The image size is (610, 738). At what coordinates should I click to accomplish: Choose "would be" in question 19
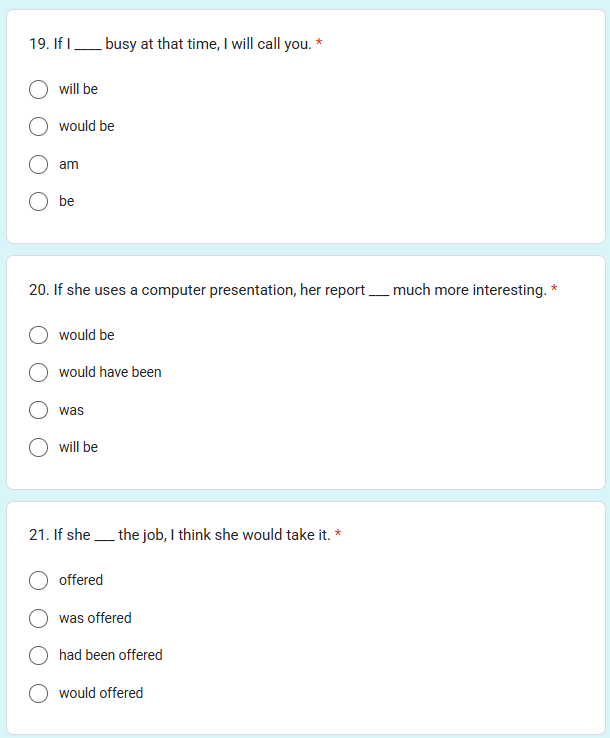38,127
